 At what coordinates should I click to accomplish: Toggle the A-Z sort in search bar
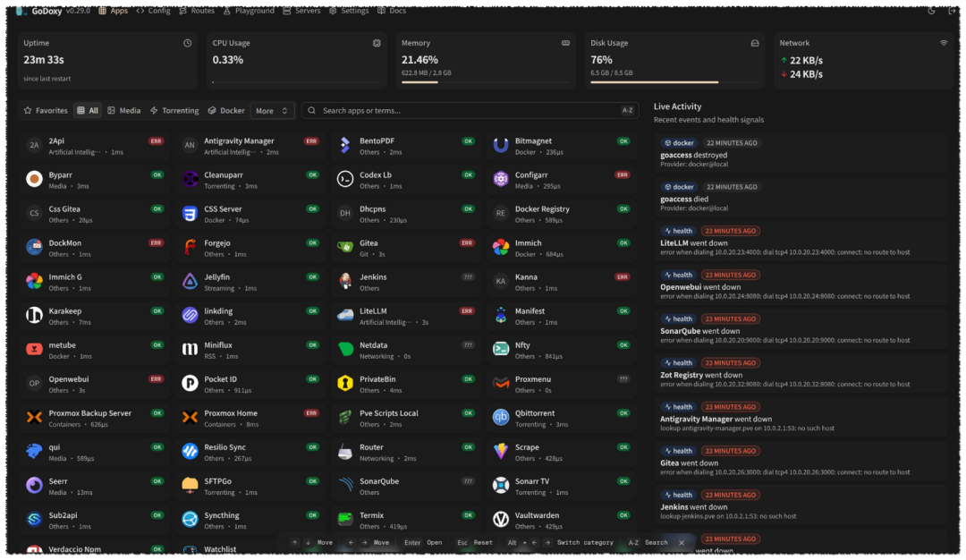coord(627,110)
